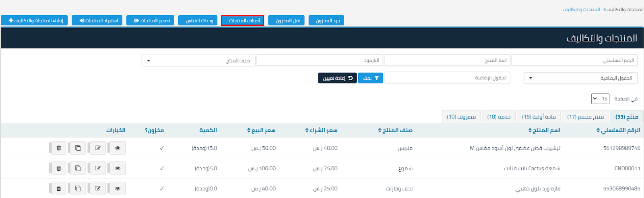Click the إعادة تعيين reset button
The height and width of the screenshot is (198, 644).
(337, 78)
